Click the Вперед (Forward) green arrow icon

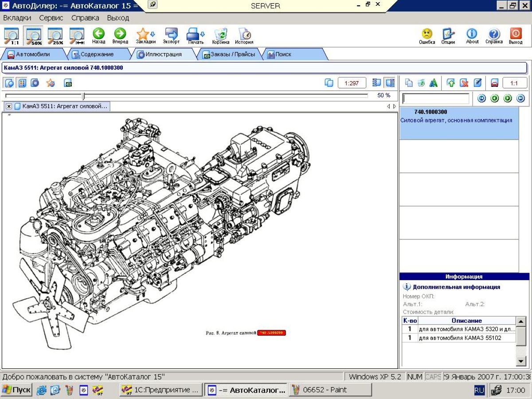point(120,34)
